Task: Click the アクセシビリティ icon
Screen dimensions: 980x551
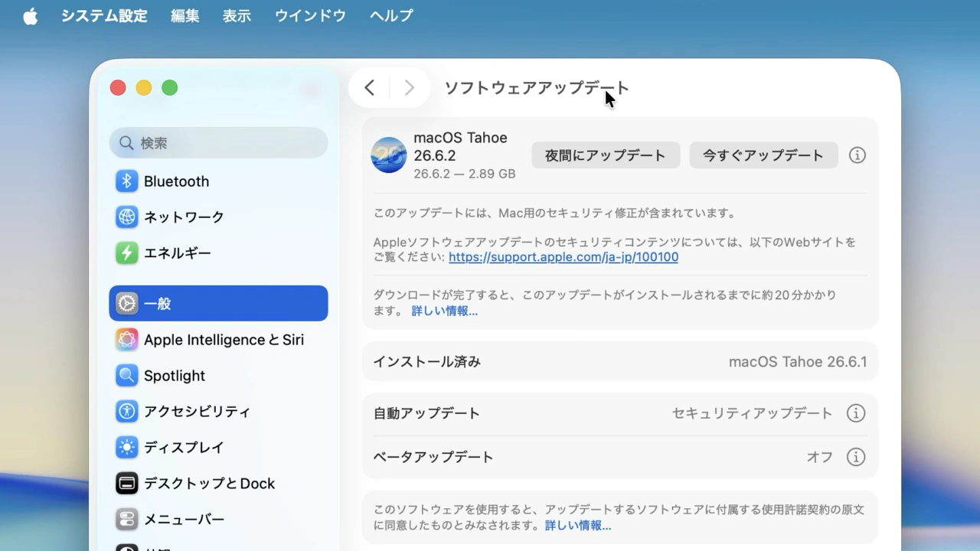Action: click(126, 412)
